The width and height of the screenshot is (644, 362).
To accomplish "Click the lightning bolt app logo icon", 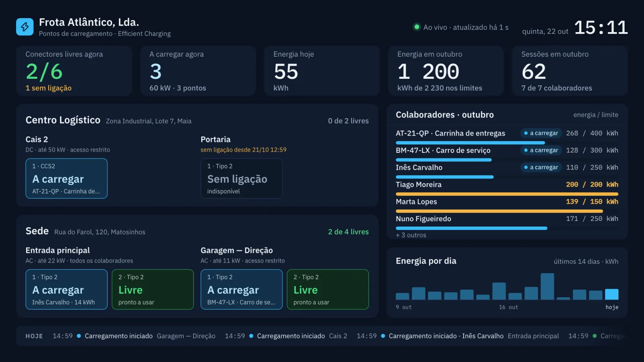I will (25, 27).
